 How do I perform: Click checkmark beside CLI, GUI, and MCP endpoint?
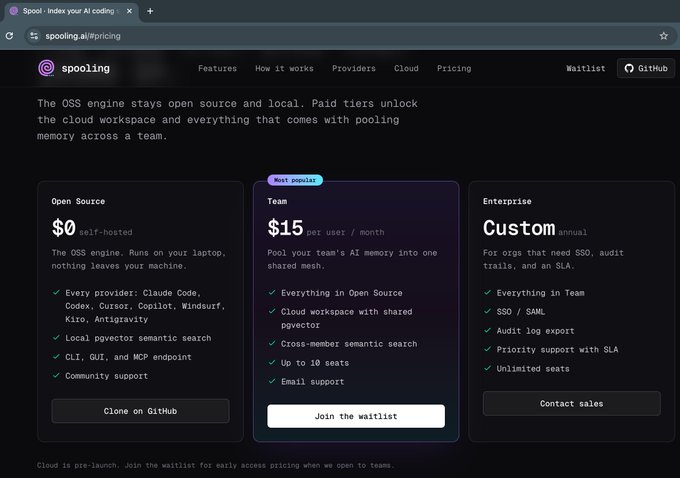pyautogui.click(x=56, y=357)
